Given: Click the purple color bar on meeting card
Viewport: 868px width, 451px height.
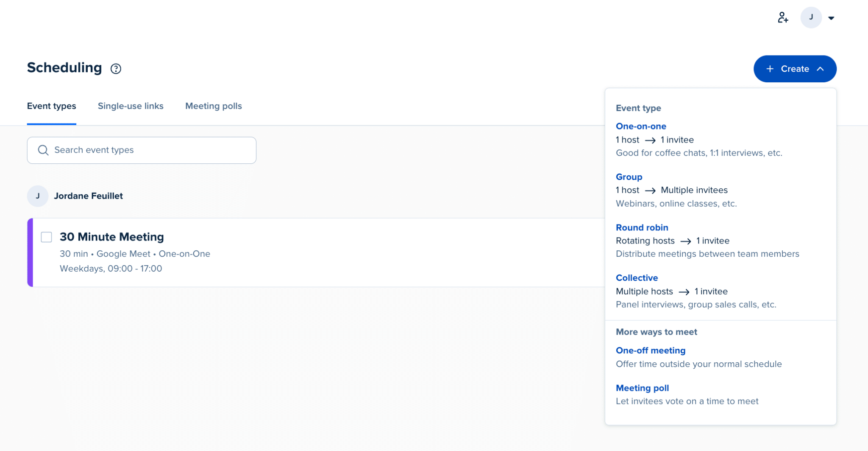Looking at the screenshot, I should coord(30,252).
